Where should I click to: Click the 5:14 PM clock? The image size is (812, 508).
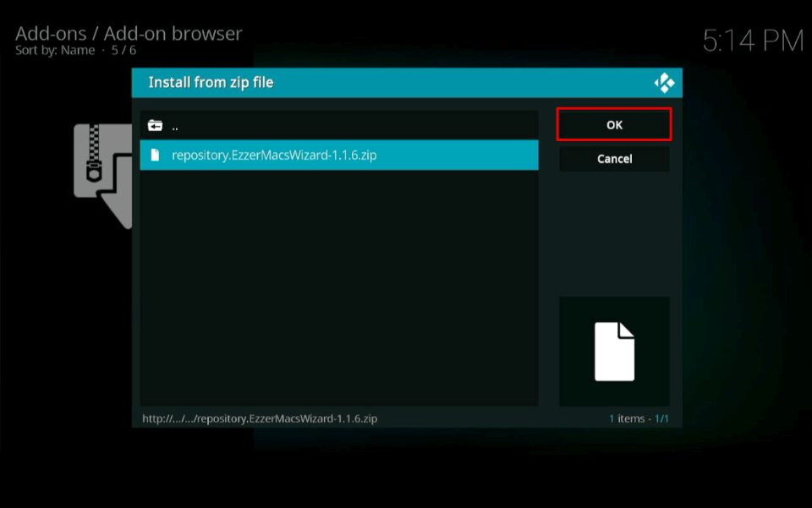(753, 41)
